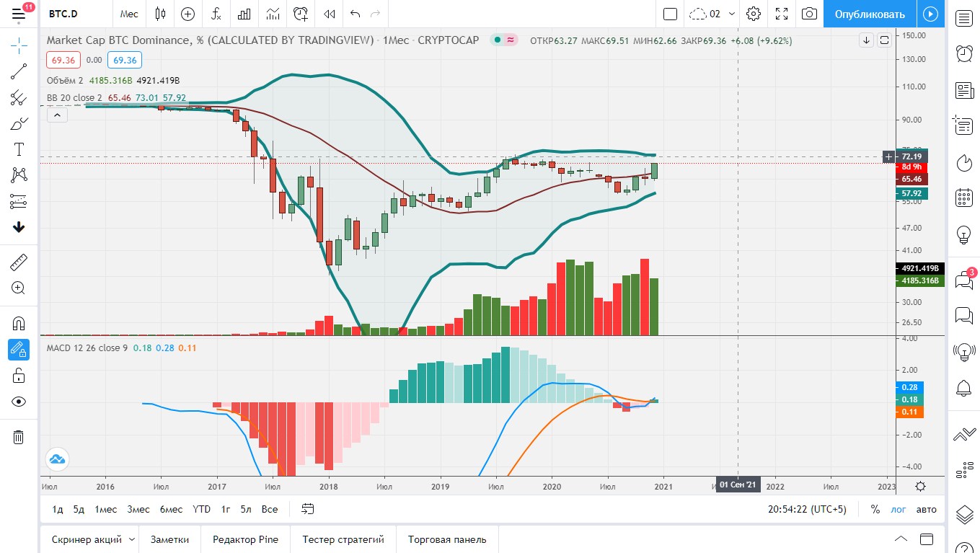This screenshot has height=553, width=980.
Task: Click the Опубликовать button
Action: [870, 14]
